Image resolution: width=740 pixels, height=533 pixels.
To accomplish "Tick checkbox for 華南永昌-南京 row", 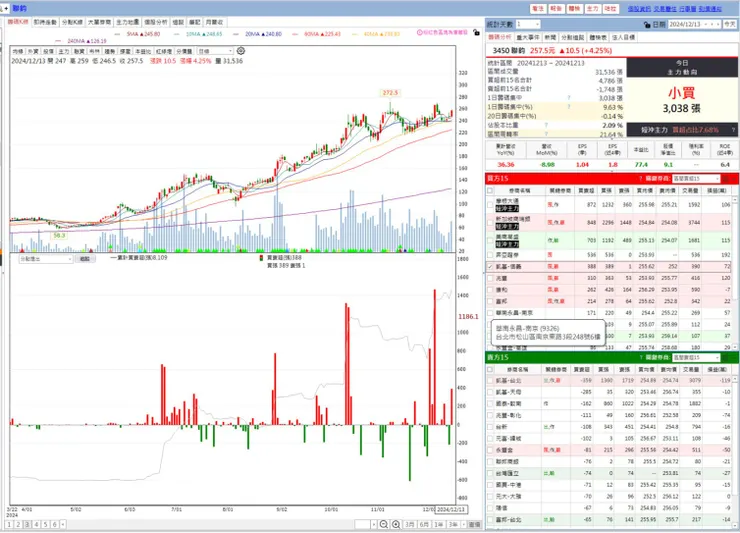I will pyautogui.click(x=490, y=313).
